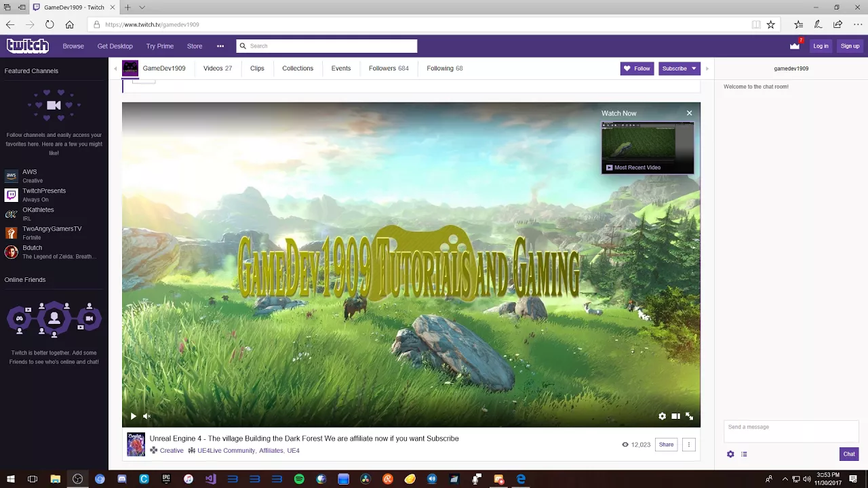Toggle theatre mode on video player
868x488 pixels.
675,416
